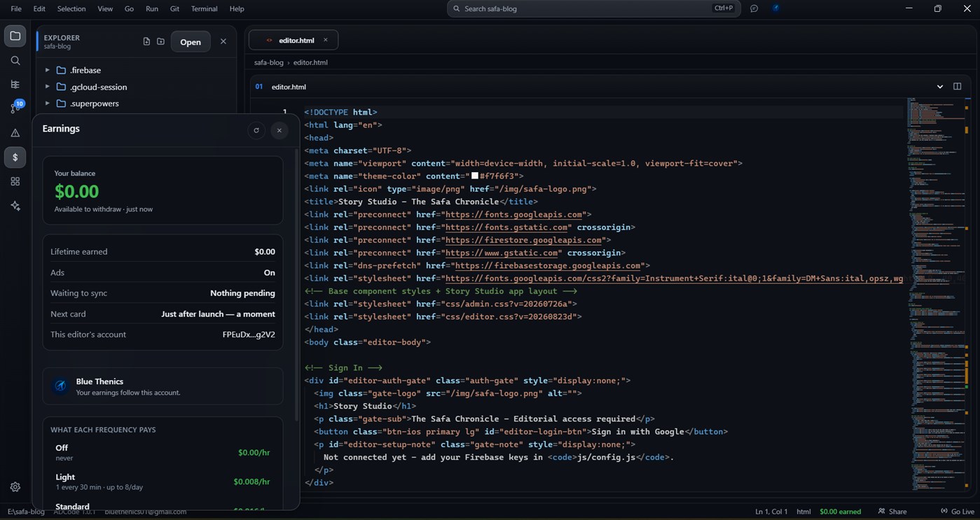The height and width of the screenshot is (520, 980).
Task: Click the chat bubble icon beside search
Action: click(x=754, y=8)
